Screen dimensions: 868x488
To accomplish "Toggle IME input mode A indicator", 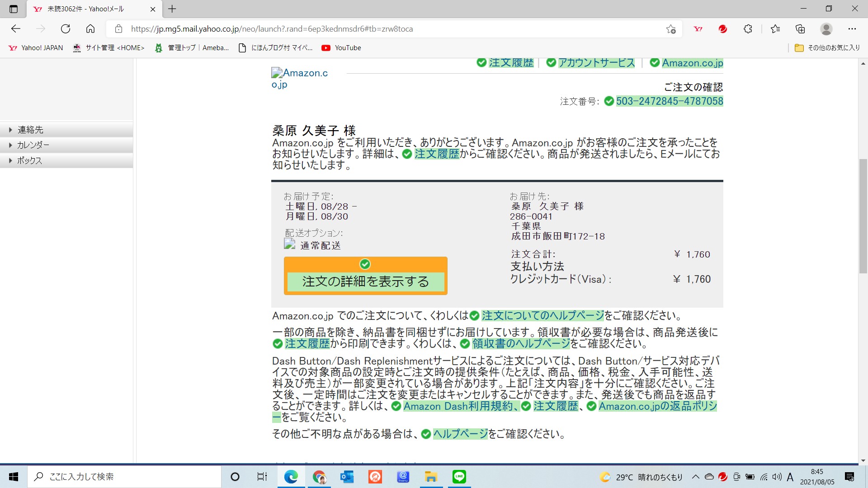I will coord(790,477).
